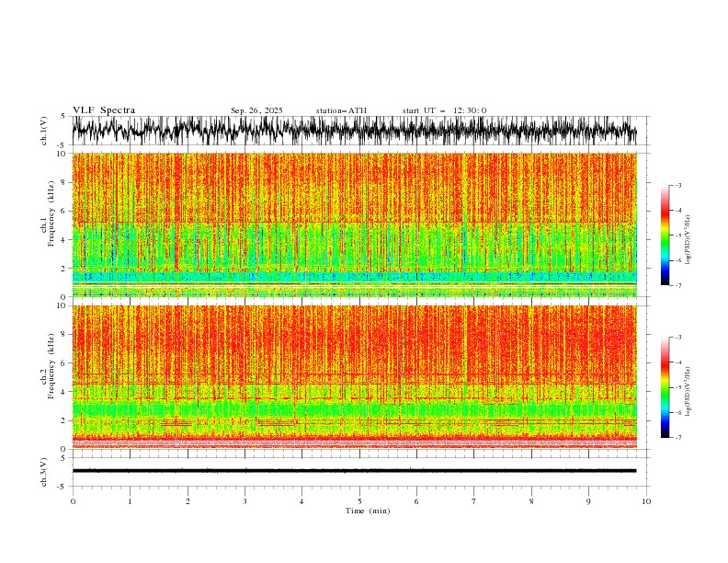728x563 pixels.
Task: Click the ch.1 color bar "-3" tick label
Action: 677,185
